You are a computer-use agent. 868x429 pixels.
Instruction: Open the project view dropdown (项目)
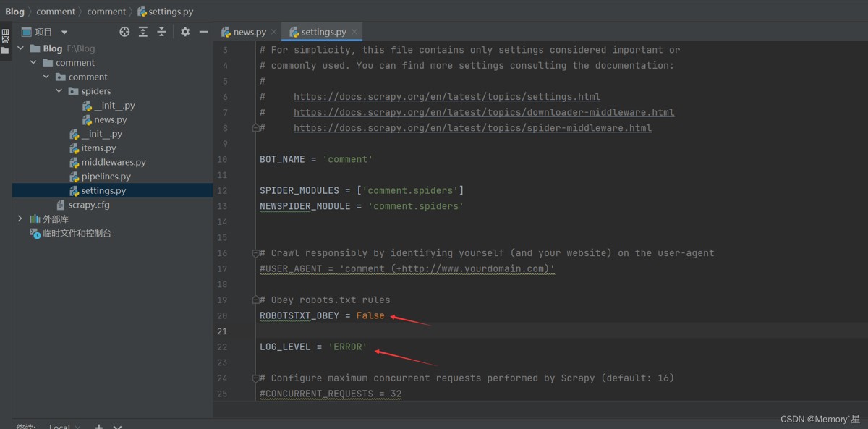[x=64, y=33]
